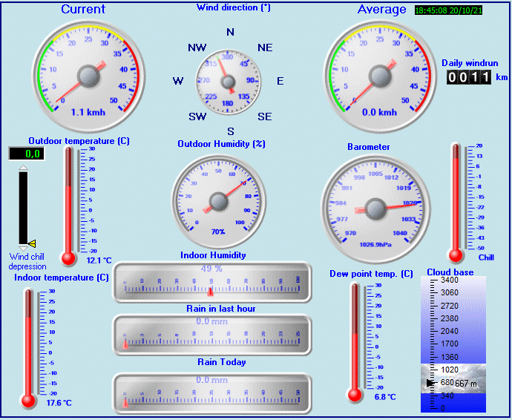Select the Rain in last hour gauge
The width and height of the screenshot is (512, 420).
[212, 335]
